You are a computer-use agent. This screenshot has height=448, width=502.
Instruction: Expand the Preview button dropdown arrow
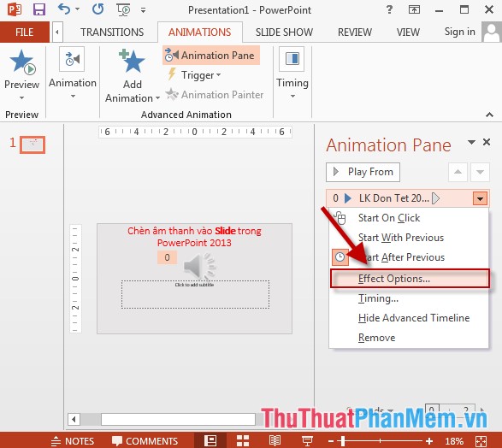(x=21, y=97)
